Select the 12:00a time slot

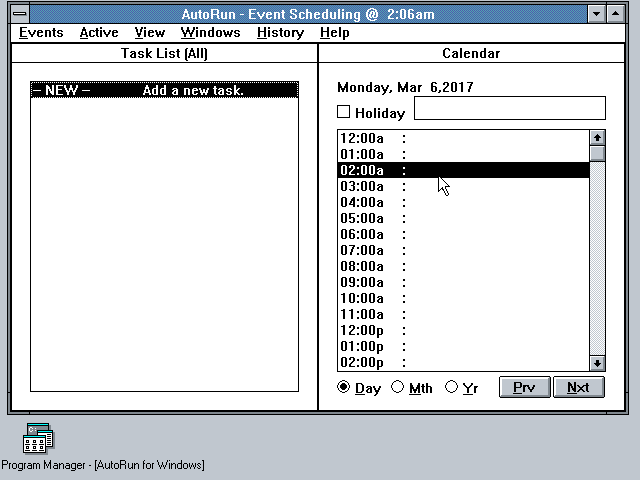[464, 138]
